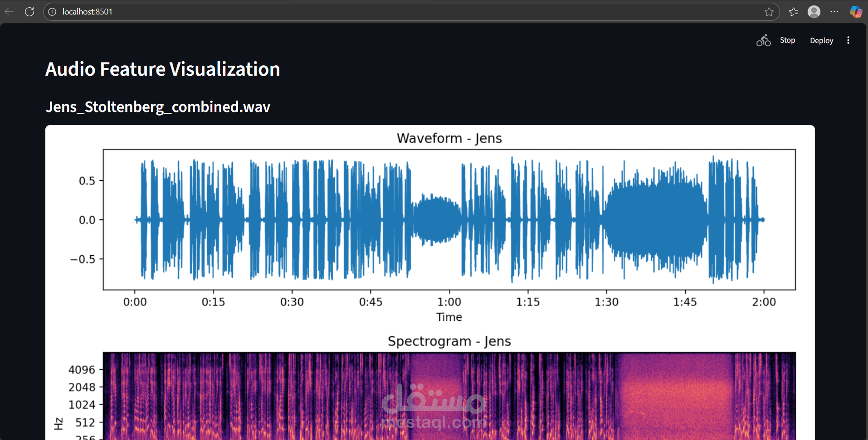Click the 1:00 tick label on the waveform
Screen dimensions: 868x440
[449, 302]
